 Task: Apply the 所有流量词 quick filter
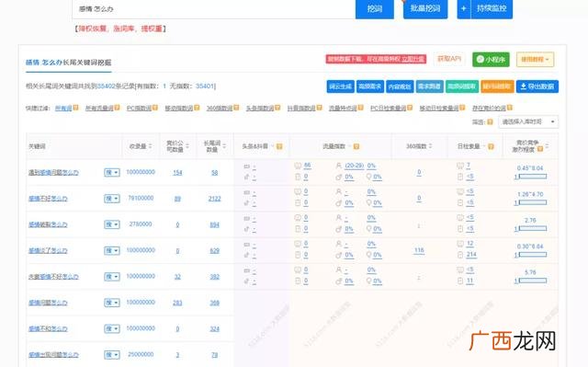pos(99,108)
